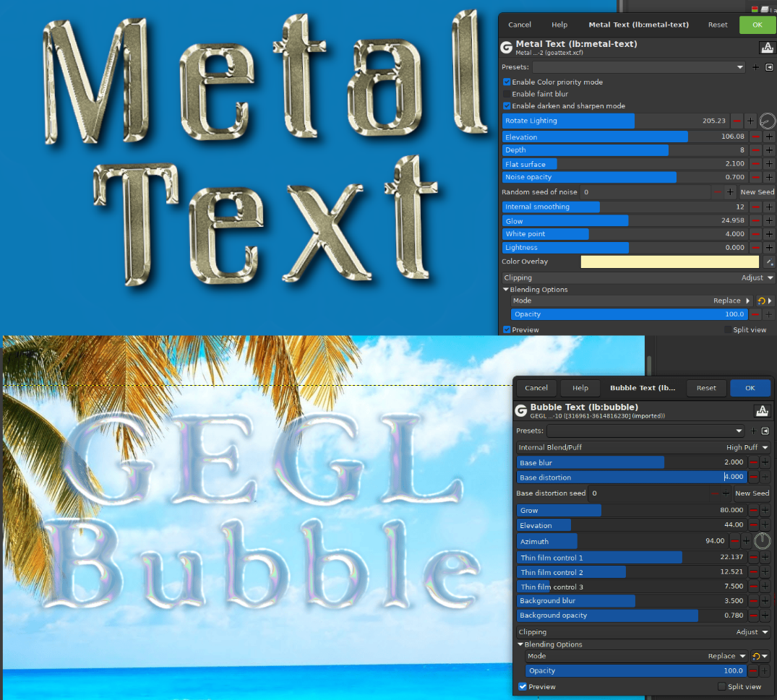Viewport: 777px width, 700px height.
Task: Click Color Overlay eyedropper icon
Action: click(769, 262)
